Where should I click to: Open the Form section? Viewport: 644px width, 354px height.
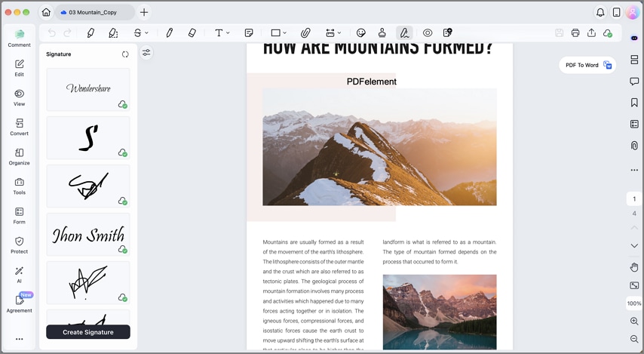tap(20, 216)
